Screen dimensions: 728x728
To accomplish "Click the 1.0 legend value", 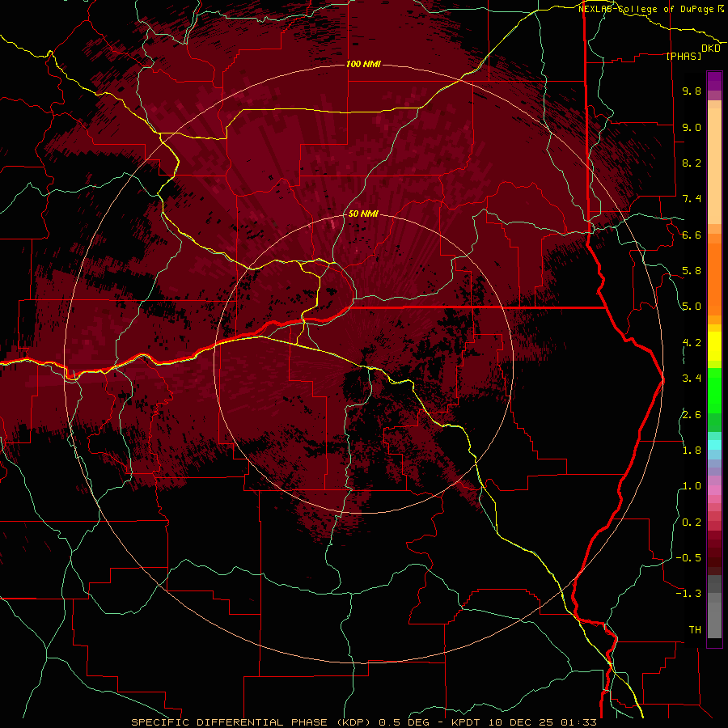I will [692, 486].
